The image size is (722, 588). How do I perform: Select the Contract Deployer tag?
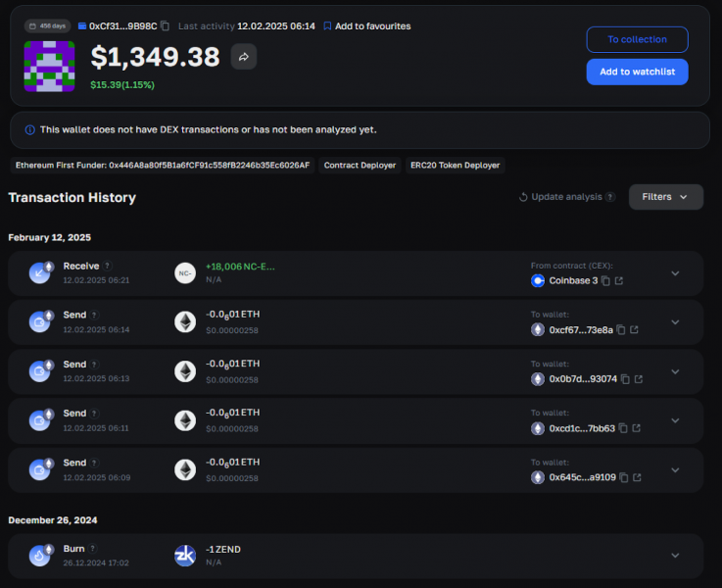[x=360, y=166]
